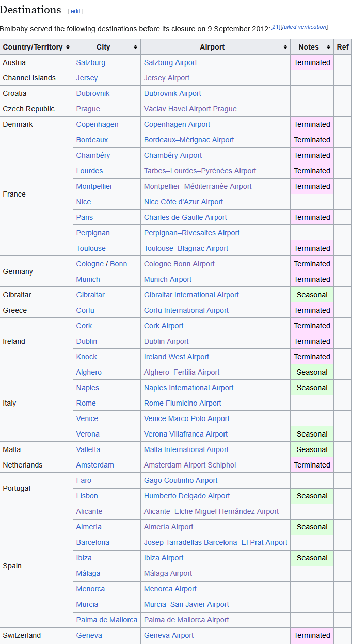Open Gibraltar International Airport page
This screenshot has height=644, width=352.
click(x=191, y=295)
